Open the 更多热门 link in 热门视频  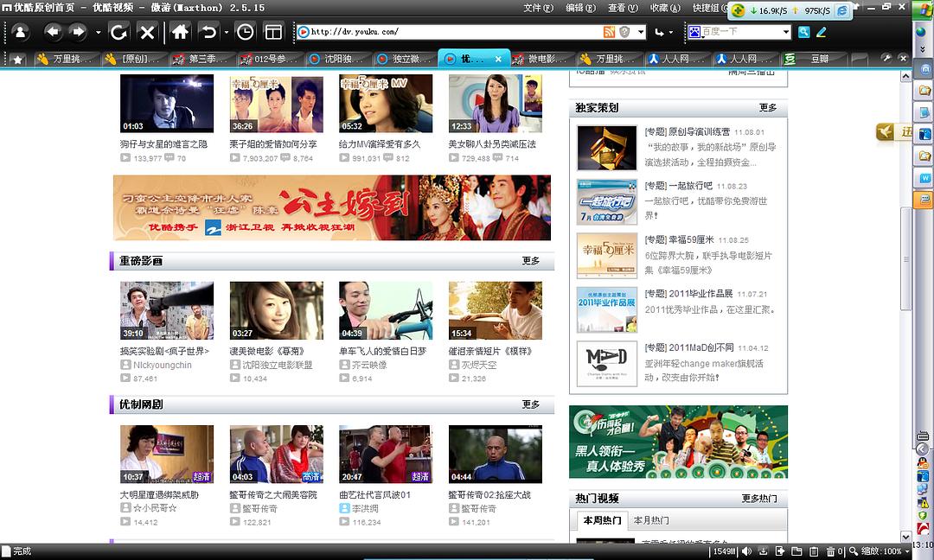coord(758,499)
